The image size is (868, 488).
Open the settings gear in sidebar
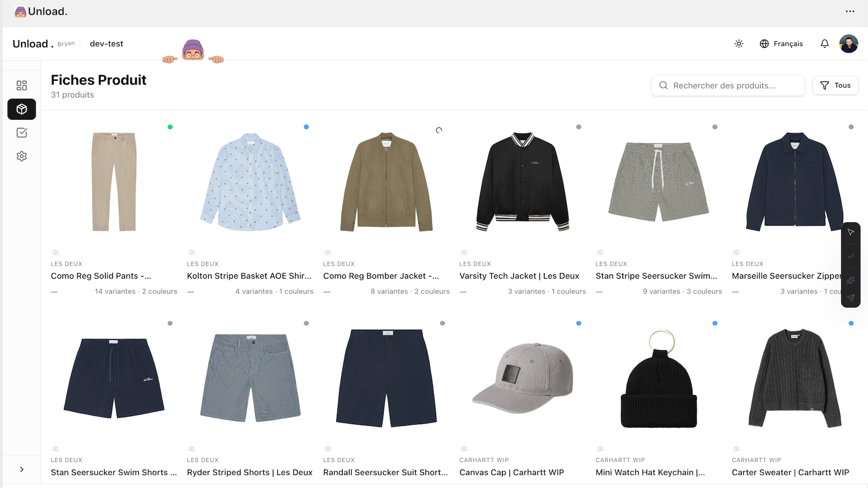22,156
